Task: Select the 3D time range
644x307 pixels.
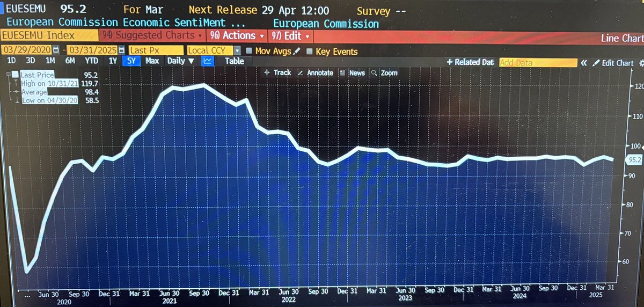Action: (31, 61)
